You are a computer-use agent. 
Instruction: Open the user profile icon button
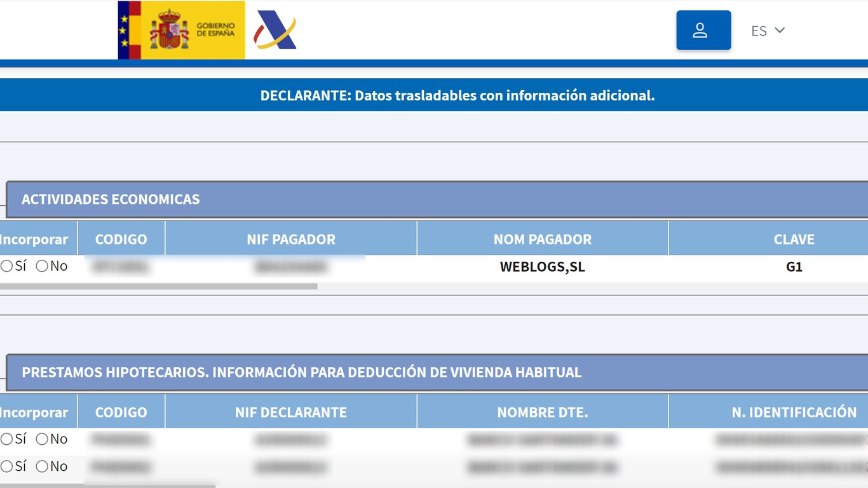pos(703,30)
